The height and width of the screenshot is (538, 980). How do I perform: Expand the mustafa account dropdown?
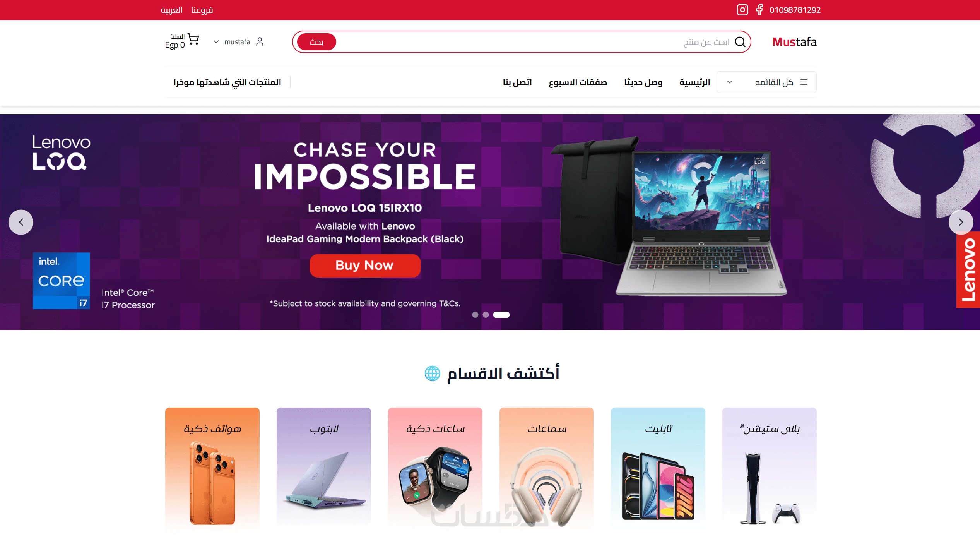tap(216, 42)
